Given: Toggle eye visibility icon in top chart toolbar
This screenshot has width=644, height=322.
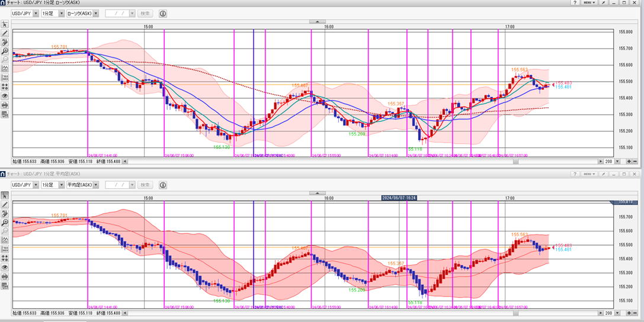Looking at the screenshot, I should (x=5, y=95).
